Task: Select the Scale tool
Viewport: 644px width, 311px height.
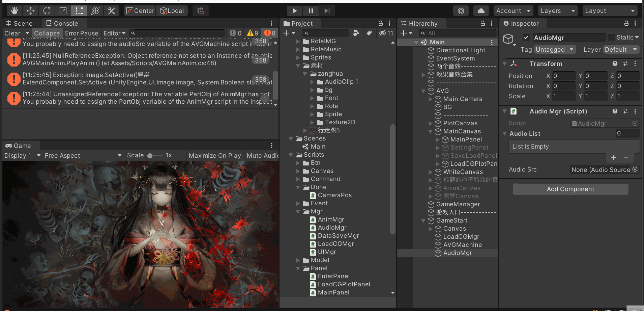Action: pos(63,11)
